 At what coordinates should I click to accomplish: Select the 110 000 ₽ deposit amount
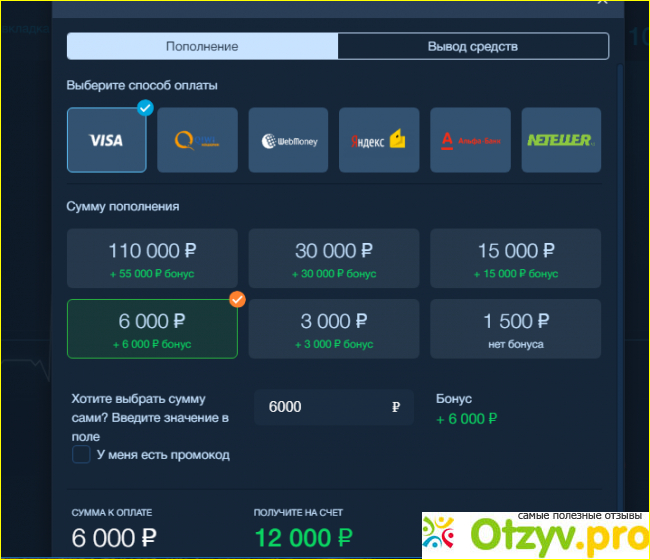coord(152,258)
